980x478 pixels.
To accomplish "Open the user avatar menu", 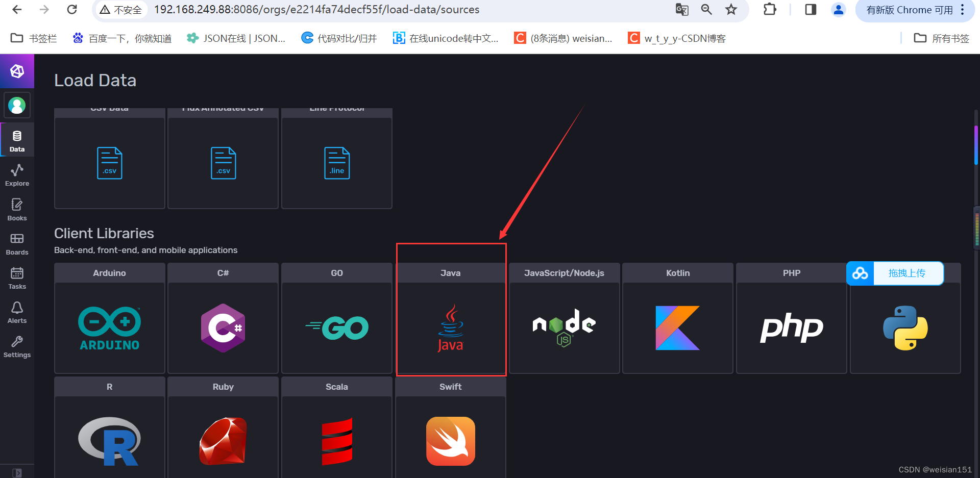I will point(17,106).
